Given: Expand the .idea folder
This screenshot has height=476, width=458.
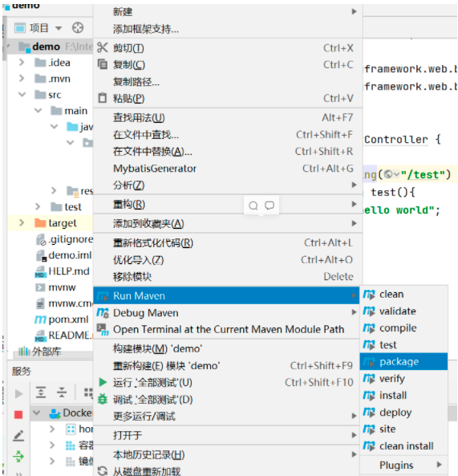Looking at the screenshot, I should 22,63.
